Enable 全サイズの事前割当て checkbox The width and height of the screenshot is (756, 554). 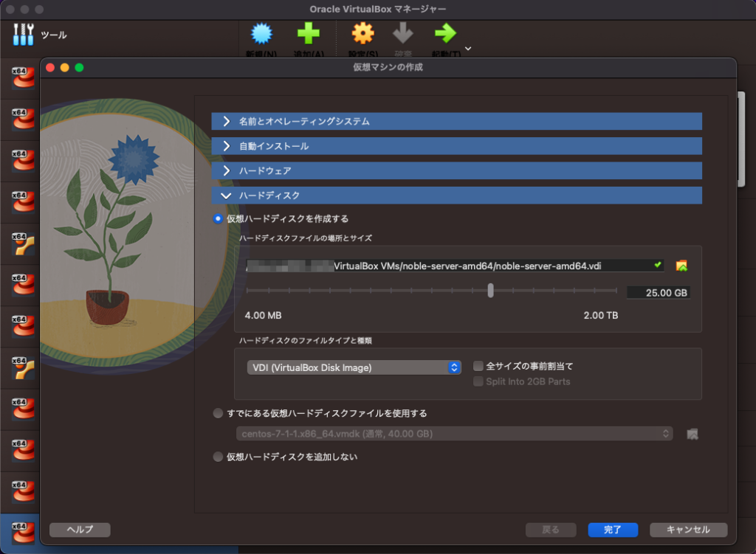coord(478,366)
